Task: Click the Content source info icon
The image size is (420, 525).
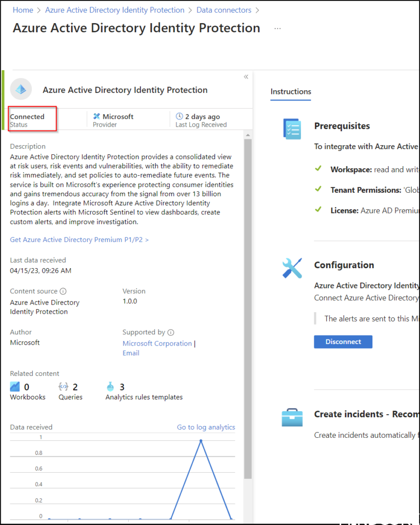Action: coord(63,291)
